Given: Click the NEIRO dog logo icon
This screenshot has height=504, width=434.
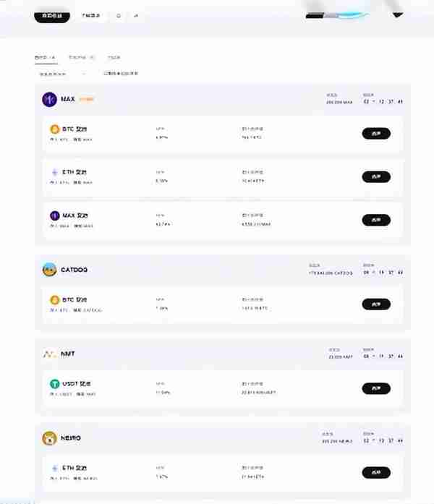Looking at the screenshot, I should point(49,438).
